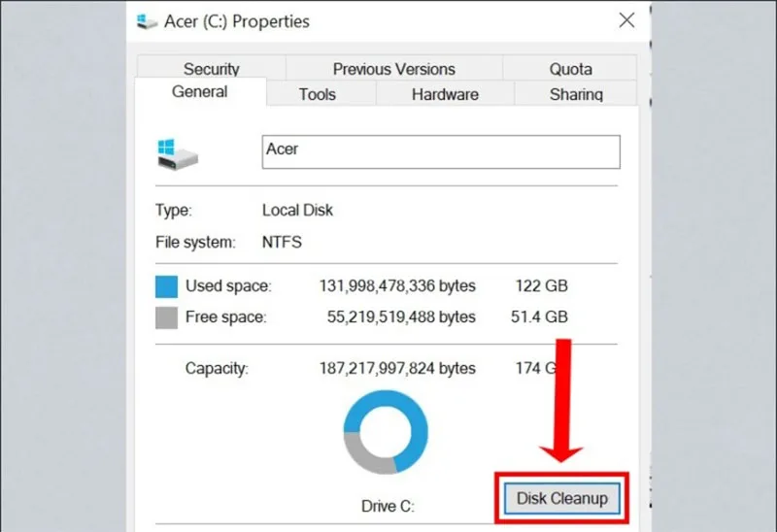777x532 pixels.
Task: Click the '51.4 GB' free space size
Action: (539, 317)
